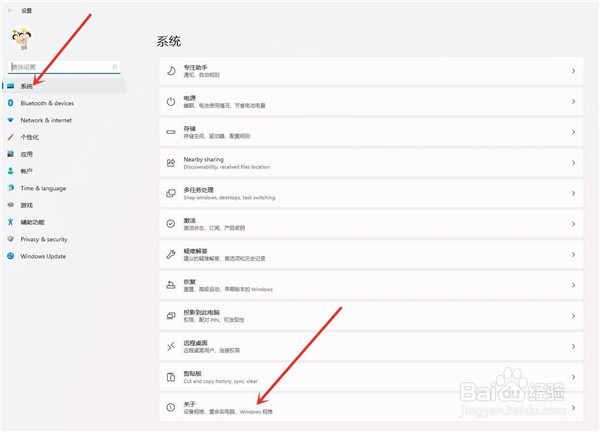Open Windows Update section
Screen dimensions: 600x432
point(64,256)
